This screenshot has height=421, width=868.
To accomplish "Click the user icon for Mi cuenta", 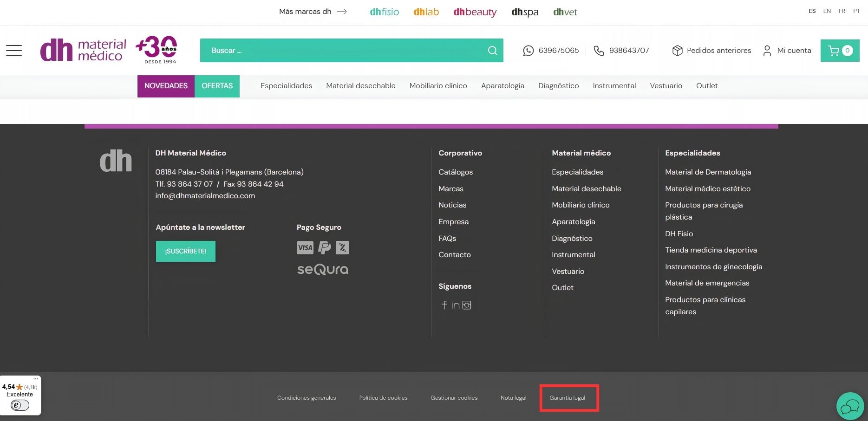I will [767, 51].
